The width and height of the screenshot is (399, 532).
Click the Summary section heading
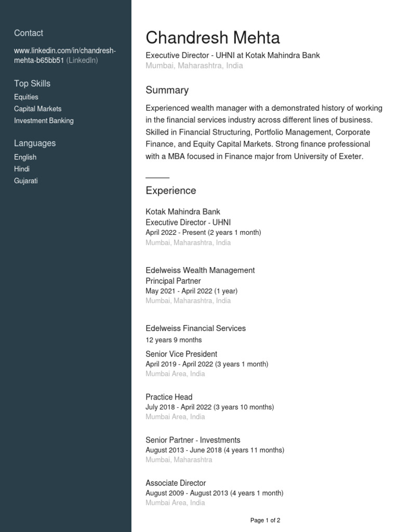tap(167, 90)
